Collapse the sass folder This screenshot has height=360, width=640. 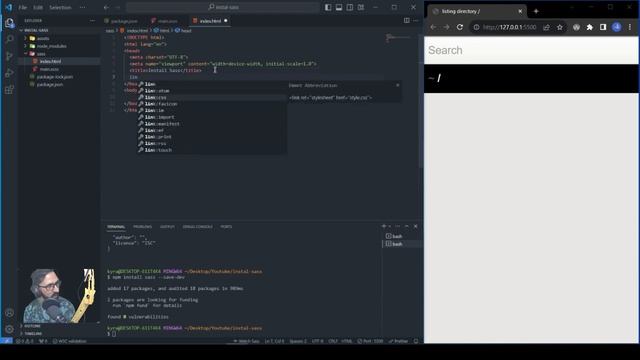41,54
